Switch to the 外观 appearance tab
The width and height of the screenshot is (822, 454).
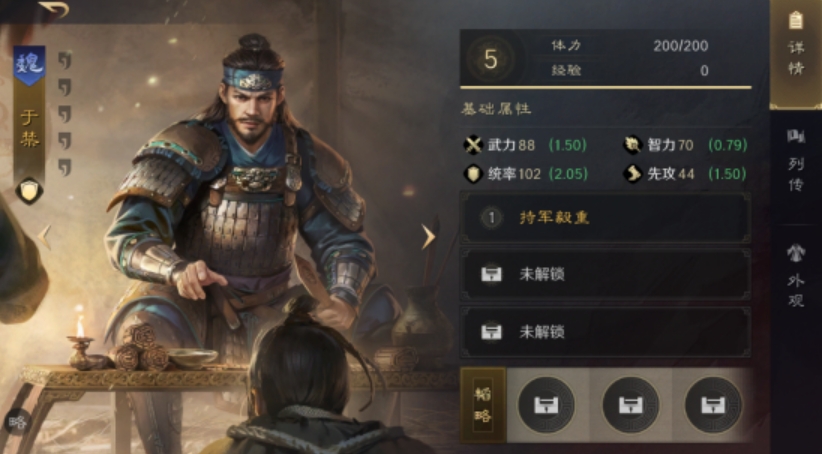click(796, 276)
